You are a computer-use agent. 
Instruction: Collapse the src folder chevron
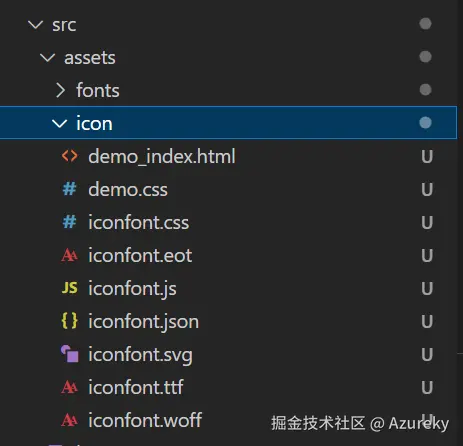(x=35, y=24)
